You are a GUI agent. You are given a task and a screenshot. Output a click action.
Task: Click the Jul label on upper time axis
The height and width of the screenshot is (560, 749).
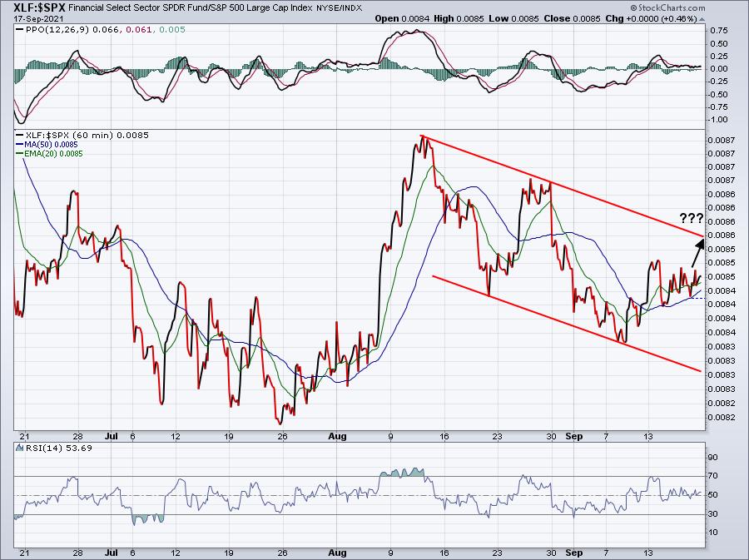[112, 436]
